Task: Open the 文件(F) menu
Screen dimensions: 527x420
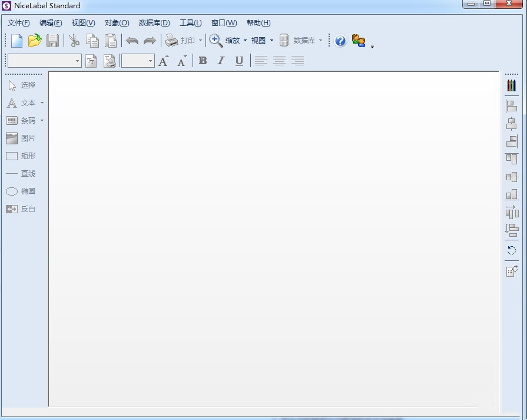Action: (18, 23)
